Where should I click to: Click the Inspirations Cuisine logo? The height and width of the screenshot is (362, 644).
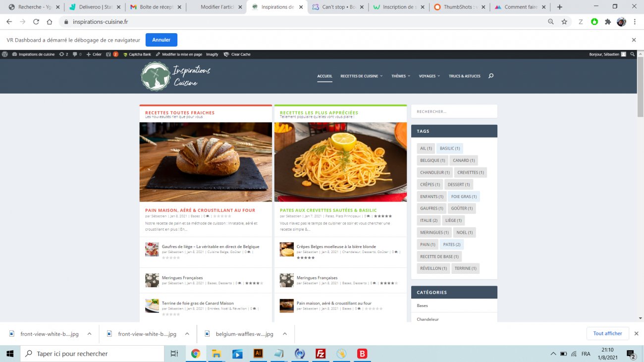tap(175, 76)
